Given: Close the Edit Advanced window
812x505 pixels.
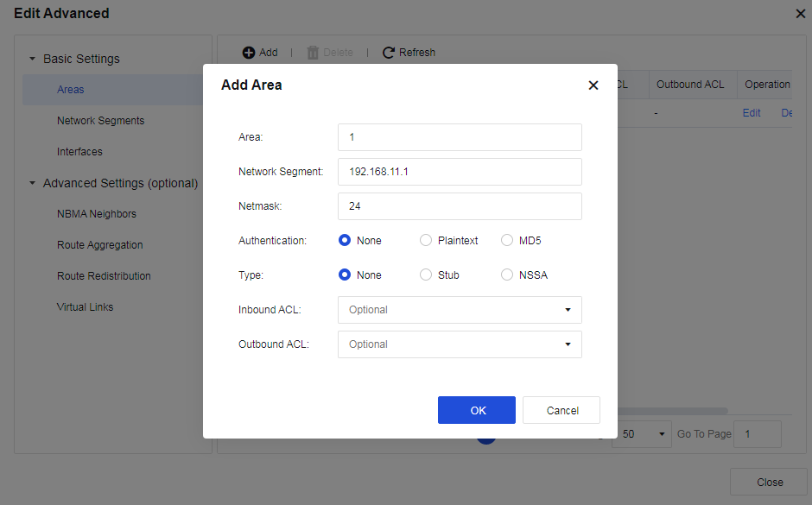Looking at the screenshot, I should coord(800,14).
